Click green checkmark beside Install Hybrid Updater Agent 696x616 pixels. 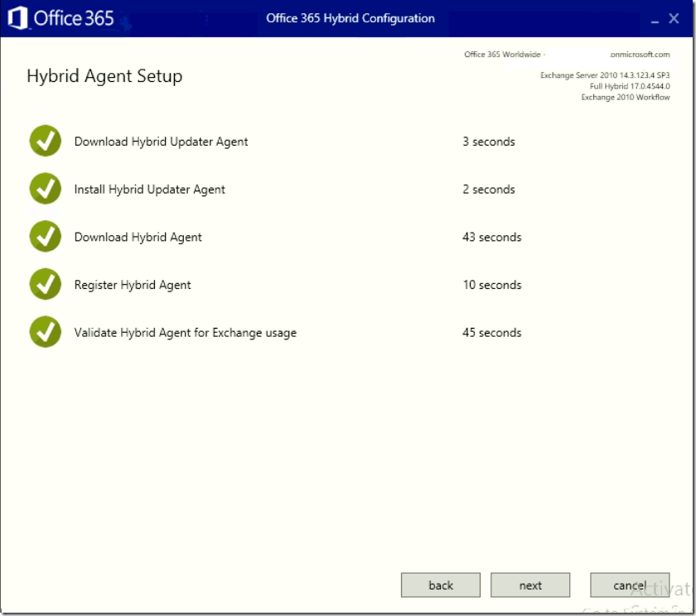pos(46,189)
